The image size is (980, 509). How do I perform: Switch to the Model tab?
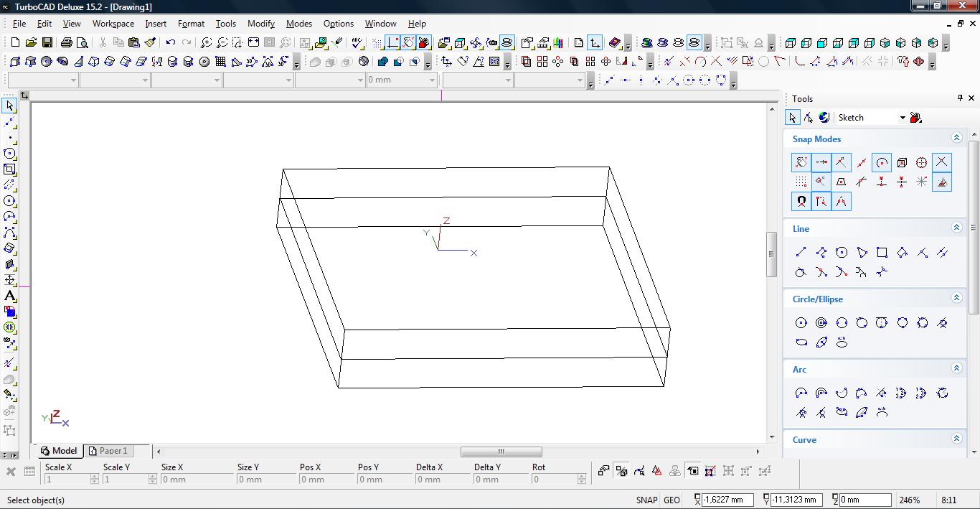(x=59, y=451)
